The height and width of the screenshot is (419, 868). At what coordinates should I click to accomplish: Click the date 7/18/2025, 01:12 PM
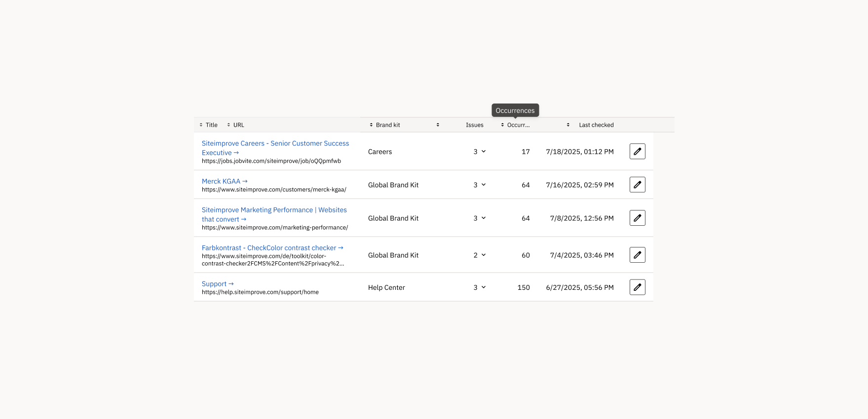coord(580,152)
